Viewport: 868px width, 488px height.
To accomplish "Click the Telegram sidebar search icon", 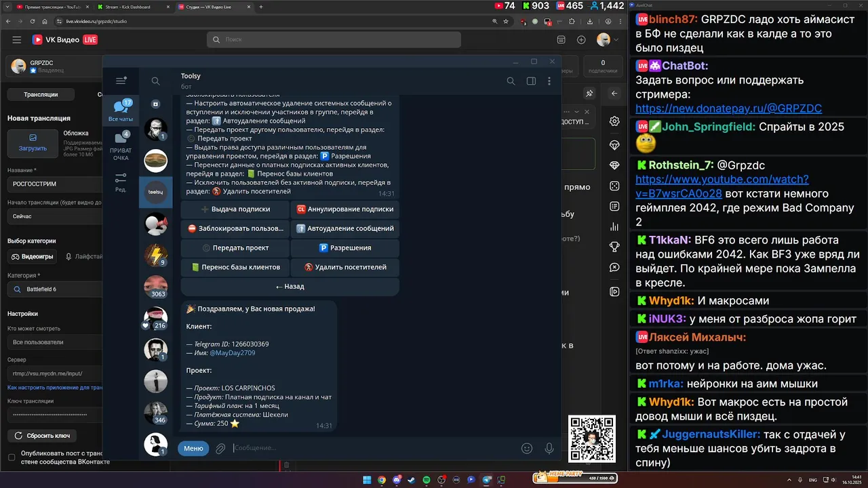I will point(155,81).
